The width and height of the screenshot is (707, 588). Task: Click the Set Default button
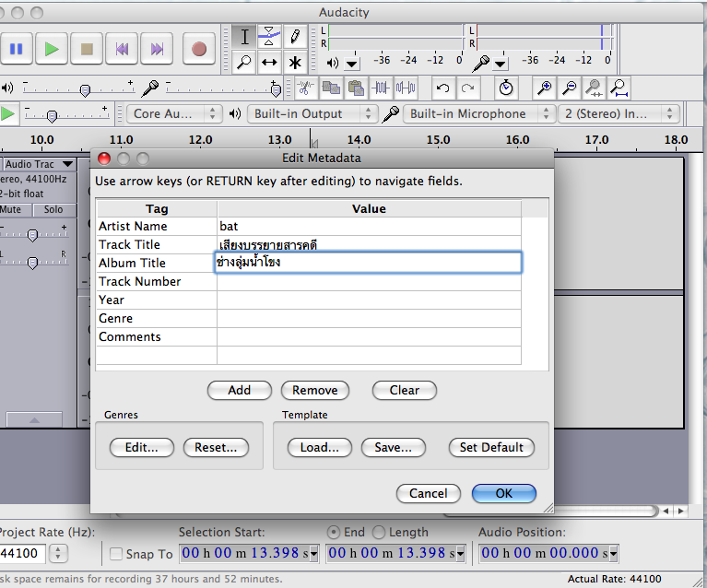pyautogui.click(x=491, y=447)
